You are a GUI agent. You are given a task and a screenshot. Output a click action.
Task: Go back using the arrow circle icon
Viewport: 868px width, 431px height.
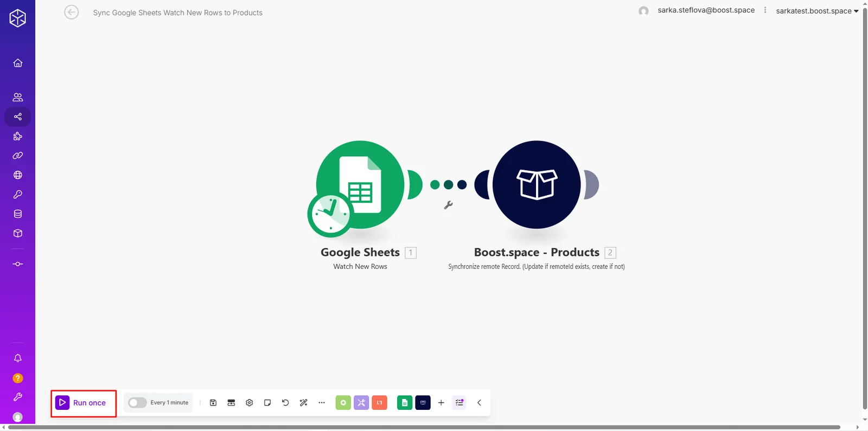(x=72, y=12)
